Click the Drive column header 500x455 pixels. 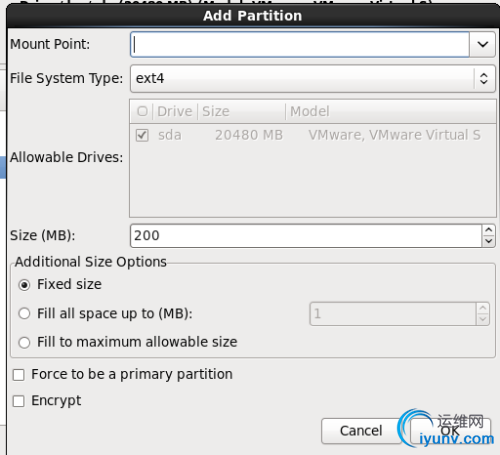(175, 111)
